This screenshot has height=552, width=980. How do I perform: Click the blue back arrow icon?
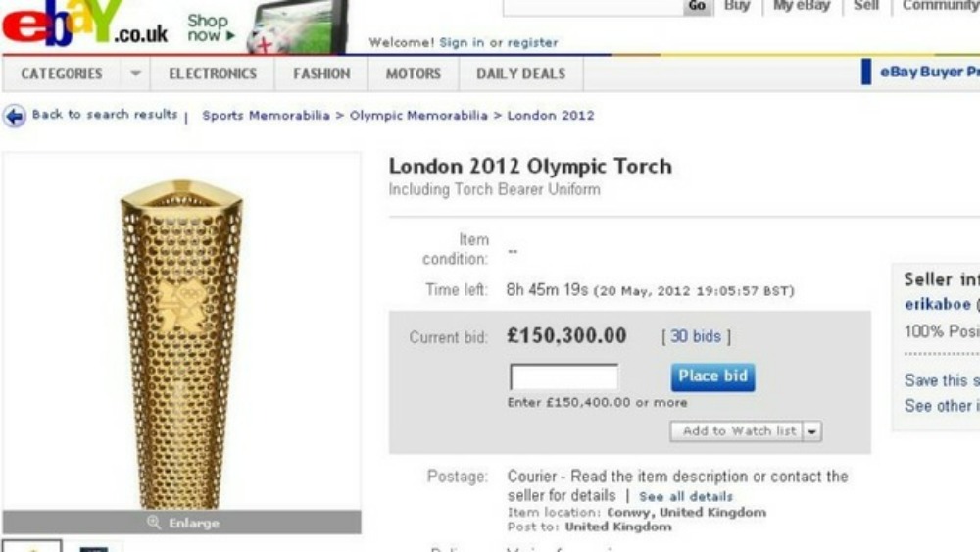(x=15, y=116)
